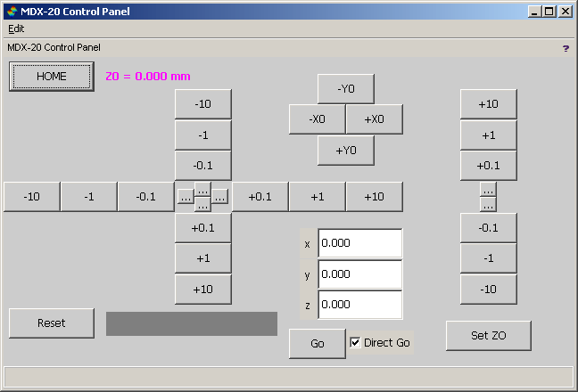
Task: Click the Go button
Action: [318, 343]
